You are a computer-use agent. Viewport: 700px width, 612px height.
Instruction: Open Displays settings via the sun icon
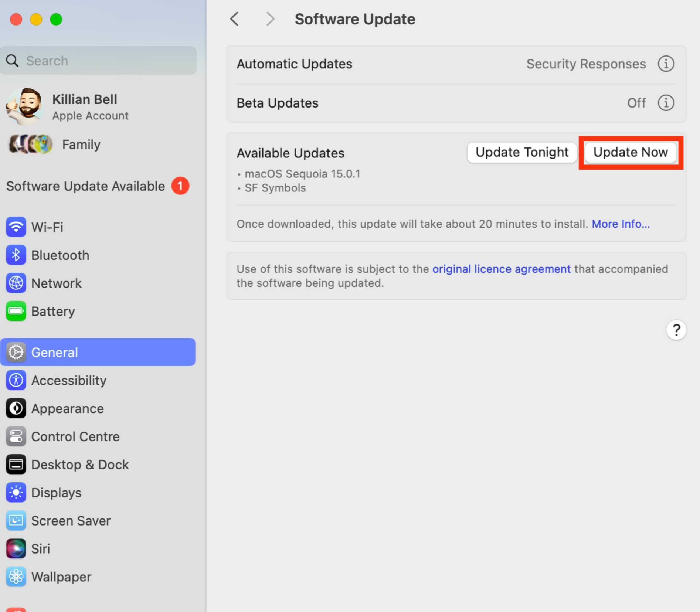click(16, 492)
